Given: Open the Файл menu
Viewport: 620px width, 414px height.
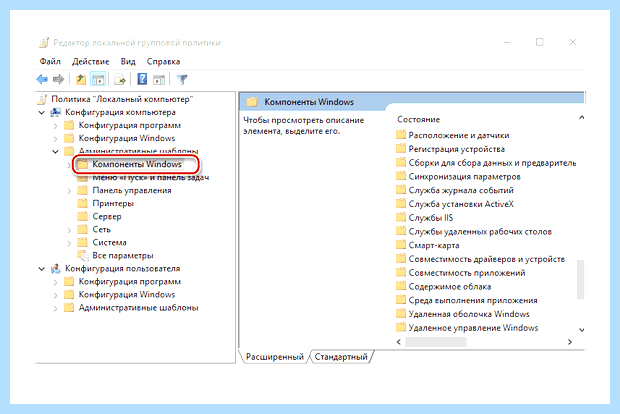Looking at the screenshot, I should pyautogui.click(x=50, y=62).
